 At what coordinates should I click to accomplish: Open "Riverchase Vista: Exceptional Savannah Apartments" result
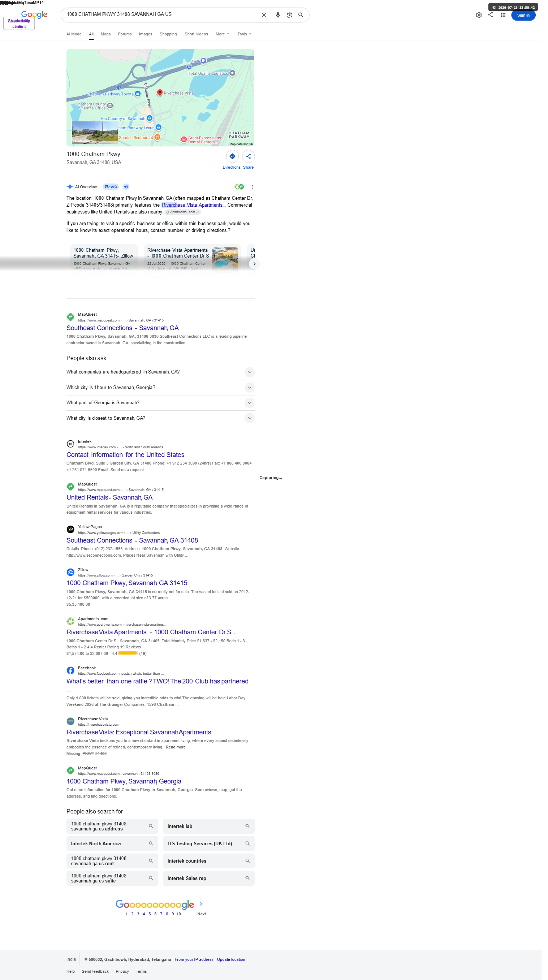[x=139, y=732]
